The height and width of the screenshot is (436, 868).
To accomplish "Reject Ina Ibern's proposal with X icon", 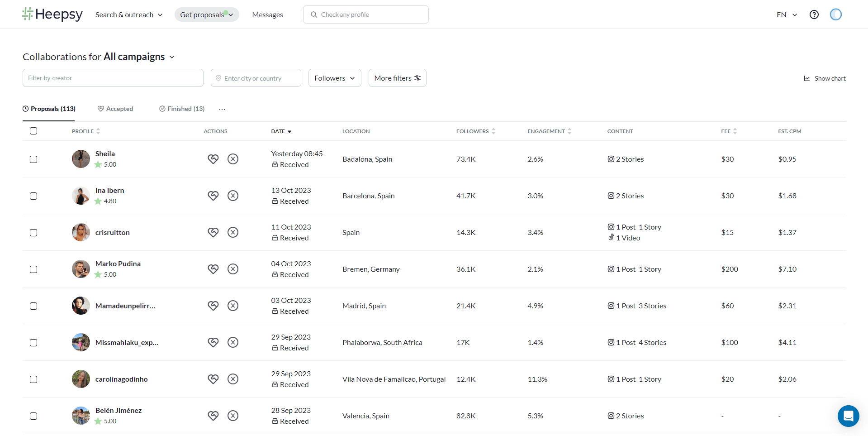I will tap(233, 196).
